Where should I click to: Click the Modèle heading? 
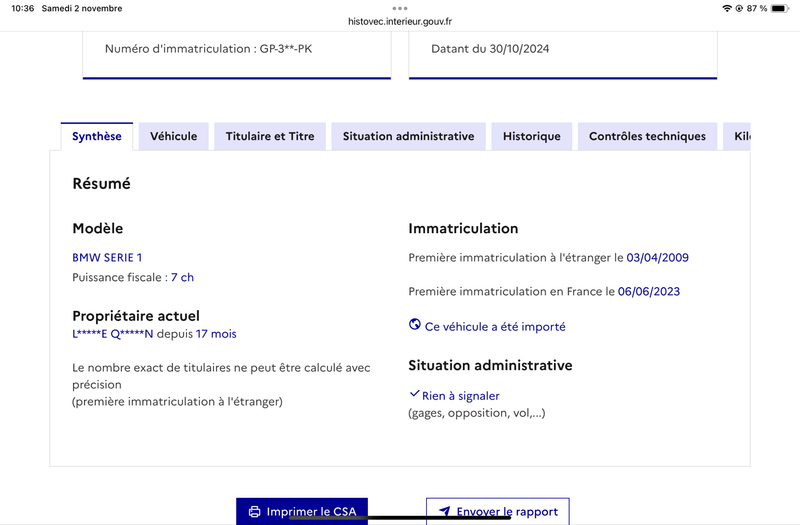pyautogui.click(x=97, y=228)
